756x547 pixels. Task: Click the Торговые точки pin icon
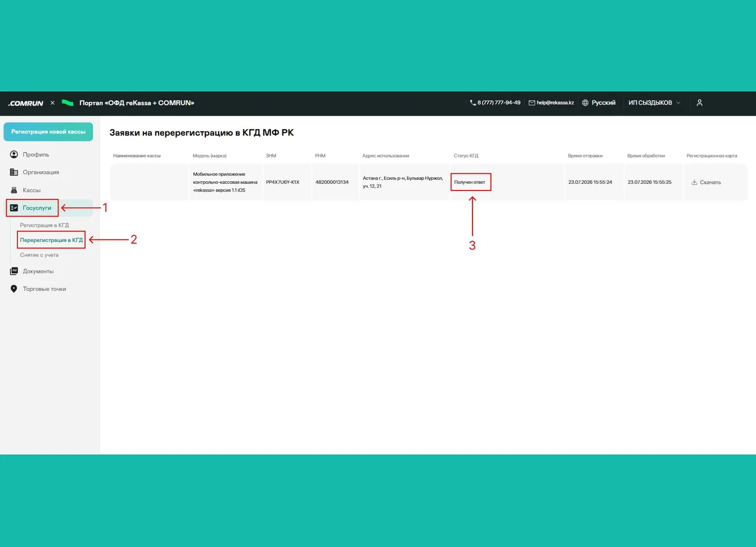pos(14,289)
